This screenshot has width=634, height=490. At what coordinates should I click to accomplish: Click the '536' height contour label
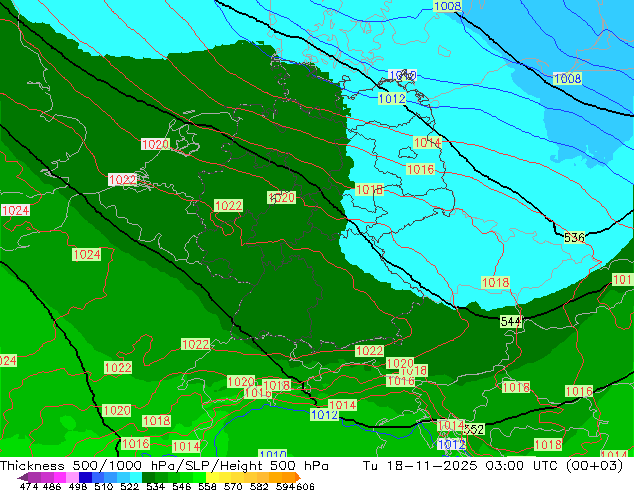(x=574, y=237)
